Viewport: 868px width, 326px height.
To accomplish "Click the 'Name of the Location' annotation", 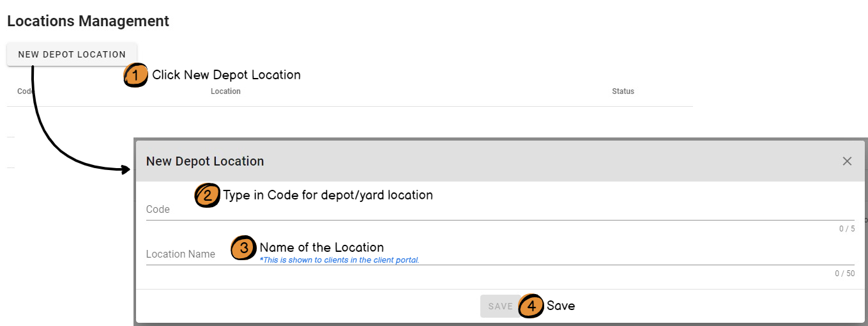I will (321, 247).
